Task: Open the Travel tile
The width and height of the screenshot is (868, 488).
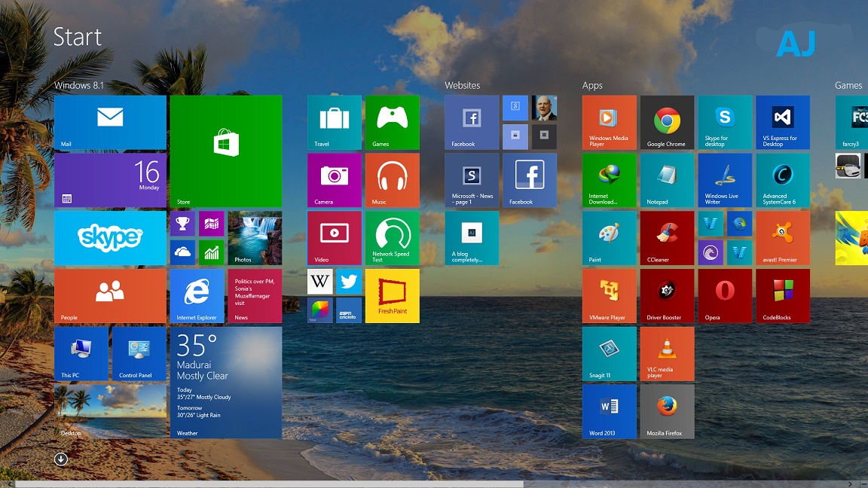Action: 335,122
